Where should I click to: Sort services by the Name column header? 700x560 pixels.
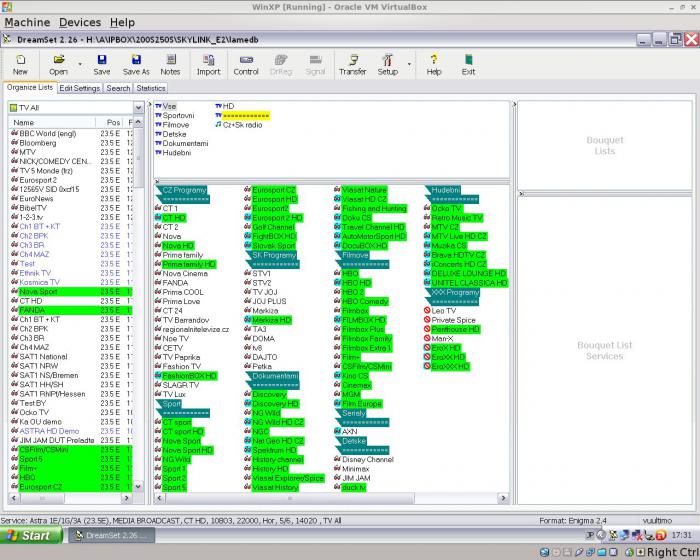click(51, 122)
